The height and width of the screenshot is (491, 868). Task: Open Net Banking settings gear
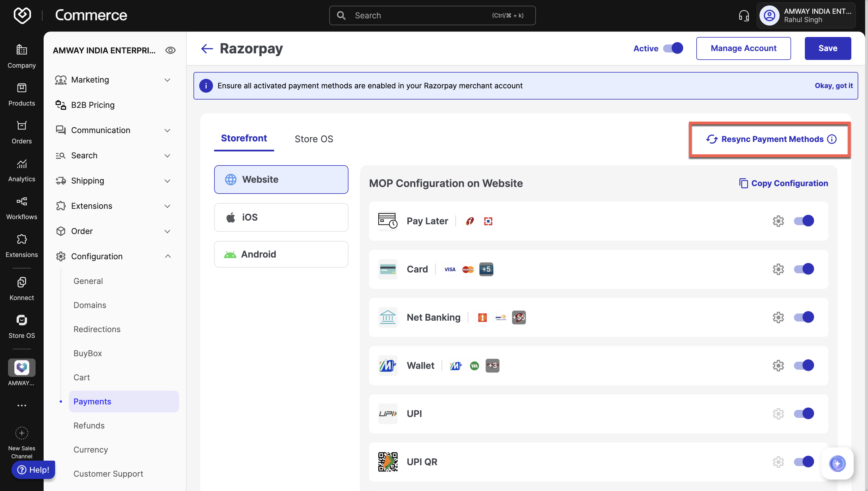coord(778,317)
